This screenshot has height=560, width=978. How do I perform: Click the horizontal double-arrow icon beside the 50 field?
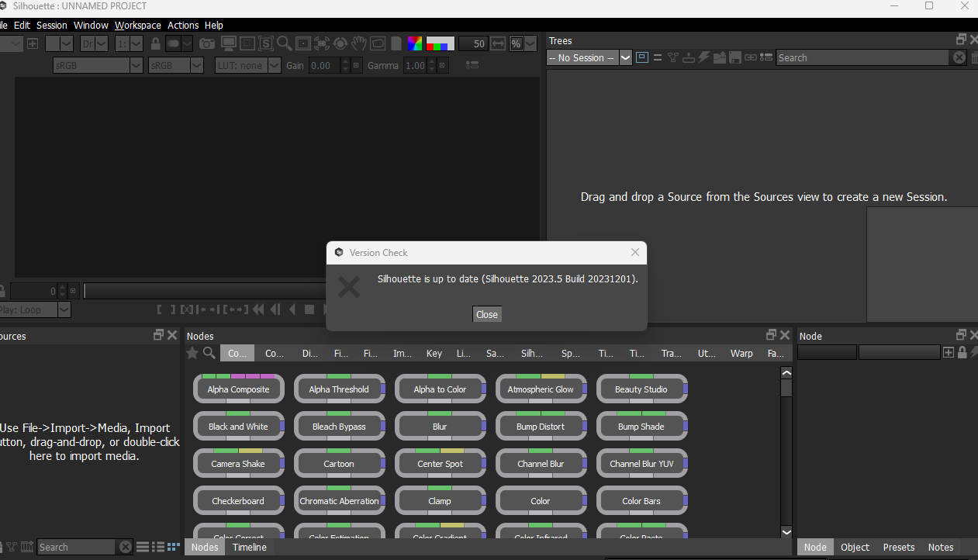coord(499,43)
